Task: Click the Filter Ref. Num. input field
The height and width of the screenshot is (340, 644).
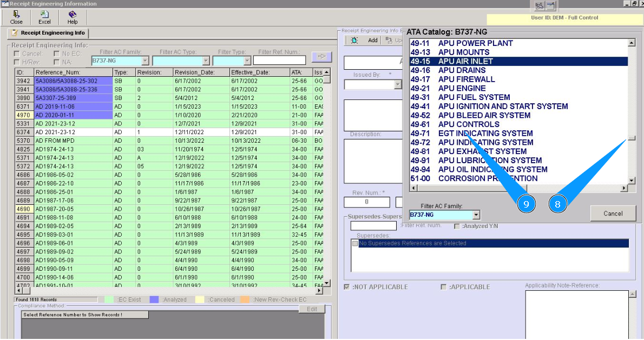Action: pos(279,61)
